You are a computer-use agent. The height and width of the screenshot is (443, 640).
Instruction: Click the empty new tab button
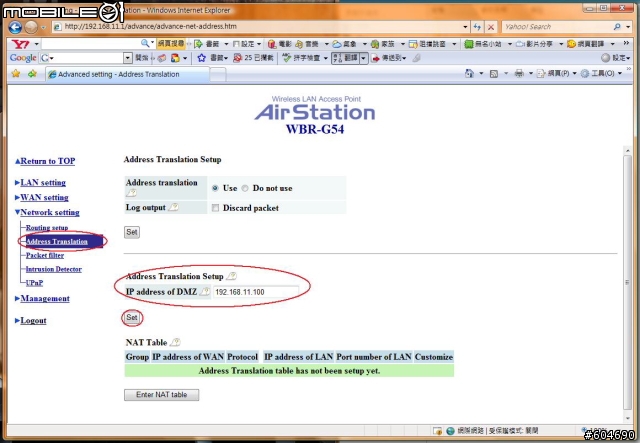218,74
